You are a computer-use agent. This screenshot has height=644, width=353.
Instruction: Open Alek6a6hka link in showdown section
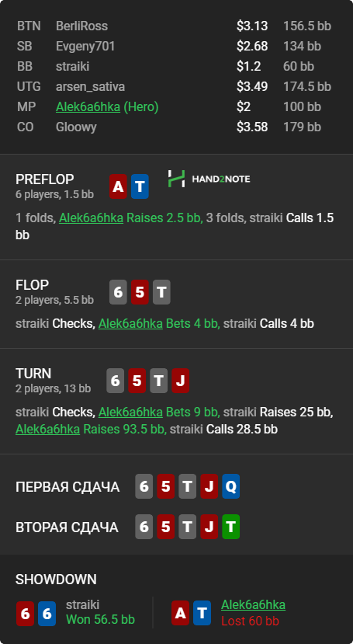pyautogui.click(x=253, y=604)
